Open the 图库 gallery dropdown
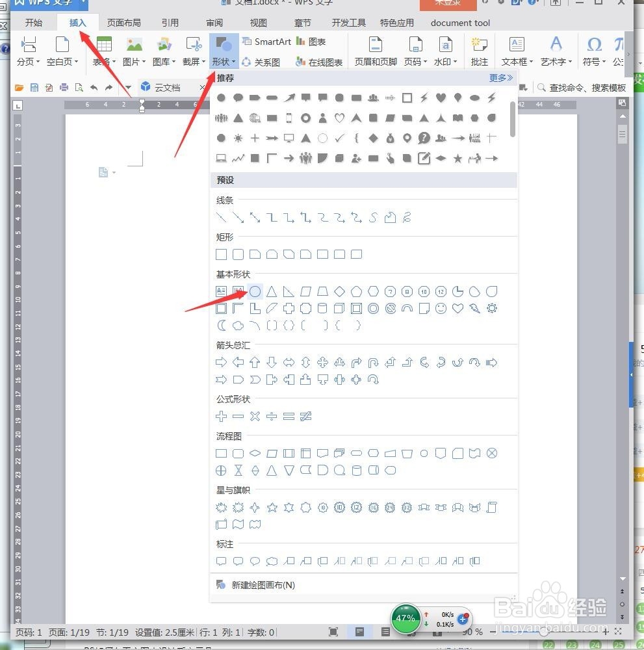Screen dimensions: 644x650 164,62
